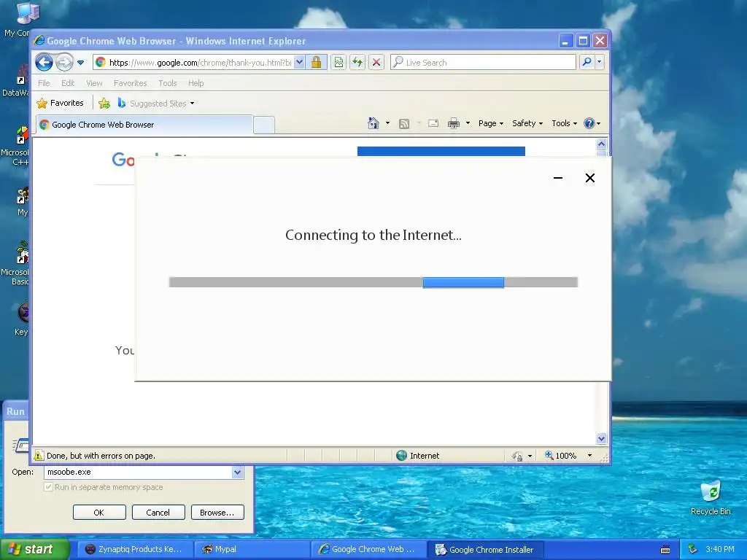Open the Tools menu in menu bar
747x560 pixels.
pos(167,83)
